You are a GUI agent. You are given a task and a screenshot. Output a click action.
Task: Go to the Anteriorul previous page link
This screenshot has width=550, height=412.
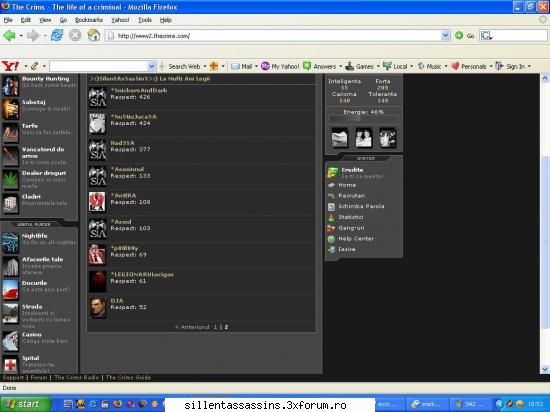pos(192,327)
